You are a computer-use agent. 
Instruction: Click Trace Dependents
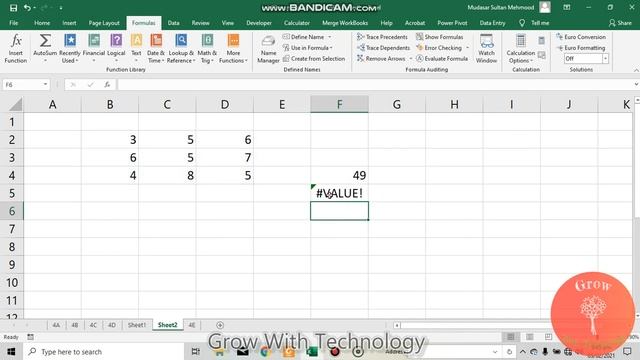(383, 48)
